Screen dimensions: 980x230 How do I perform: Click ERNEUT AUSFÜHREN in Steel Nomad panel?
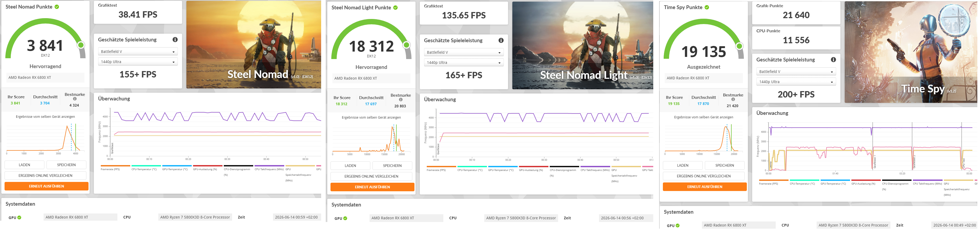click(x=47, y=186)
